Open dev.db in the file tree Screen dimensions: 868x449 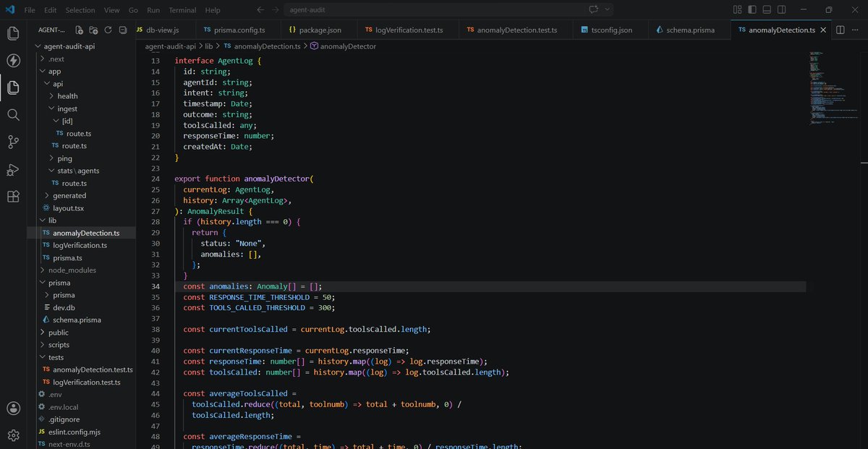point(80,307)
